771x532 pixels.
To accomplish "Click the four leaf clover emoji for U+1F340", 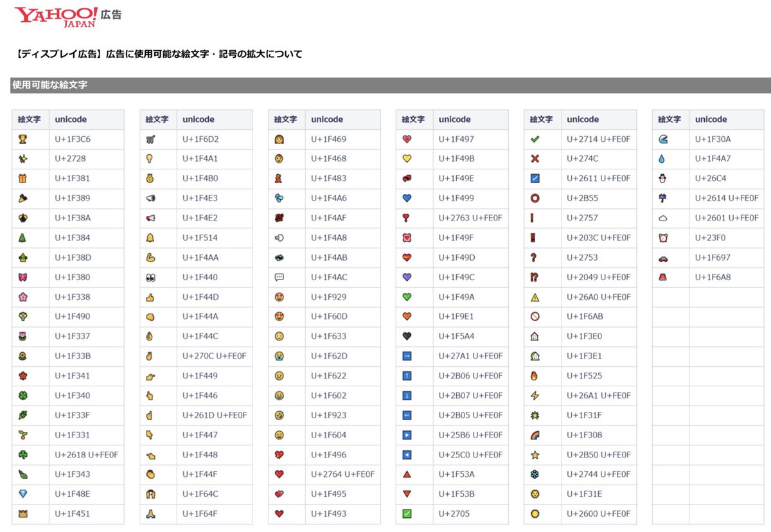I will [x=23, y=396].
